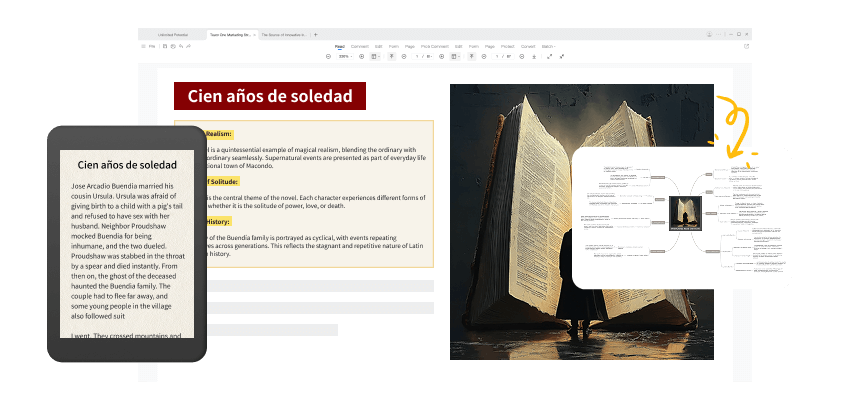Screen dimensions: 848x412
Task: Close the Team One Marketing tab
Action: [x=254, y=34]
